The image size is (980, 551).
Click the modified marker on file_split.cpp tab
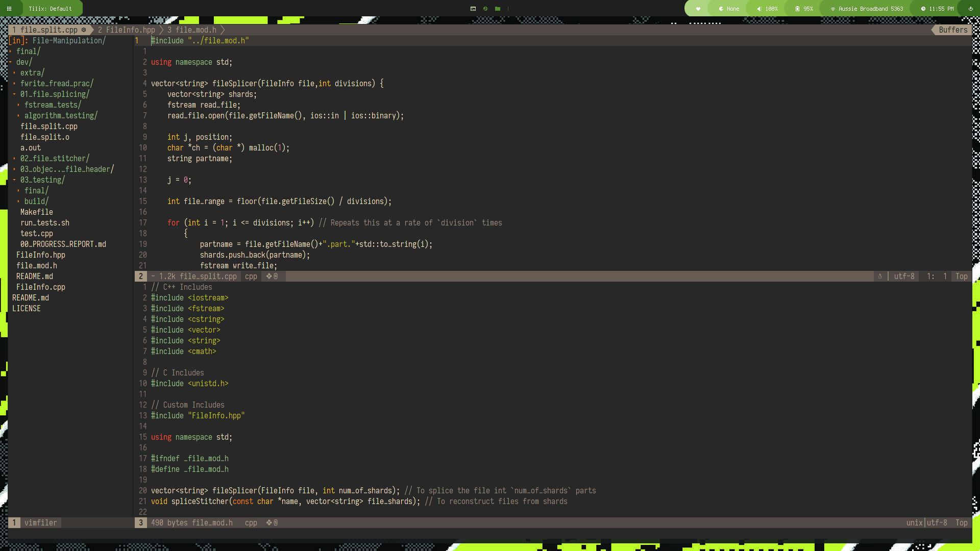[84, 30]
